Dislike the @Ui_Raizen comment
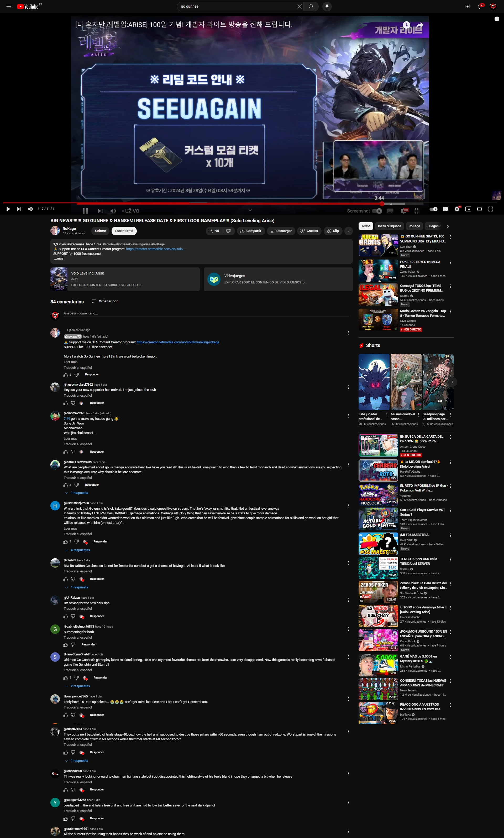 [73, 616]
